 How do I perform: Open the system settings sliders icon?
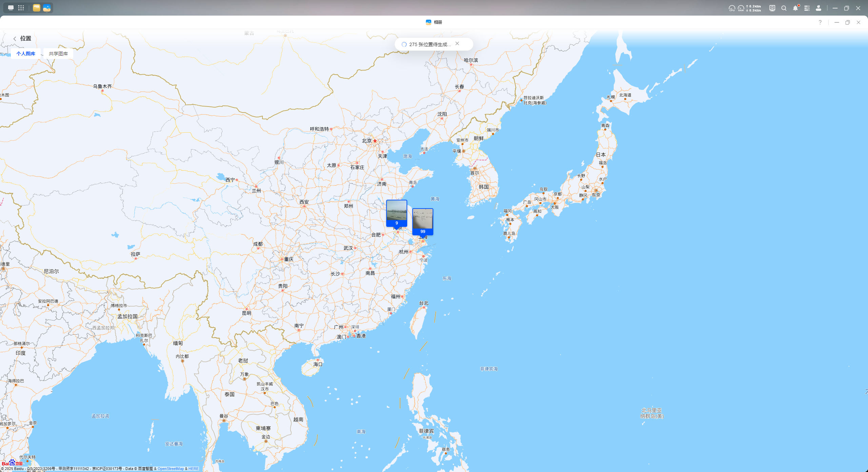pos(807,8)
